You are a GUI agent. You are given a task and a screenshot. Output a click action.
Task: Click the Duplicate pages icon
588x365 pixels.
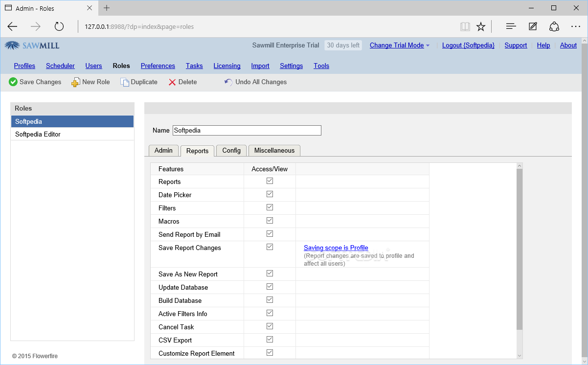click(125, 82)
